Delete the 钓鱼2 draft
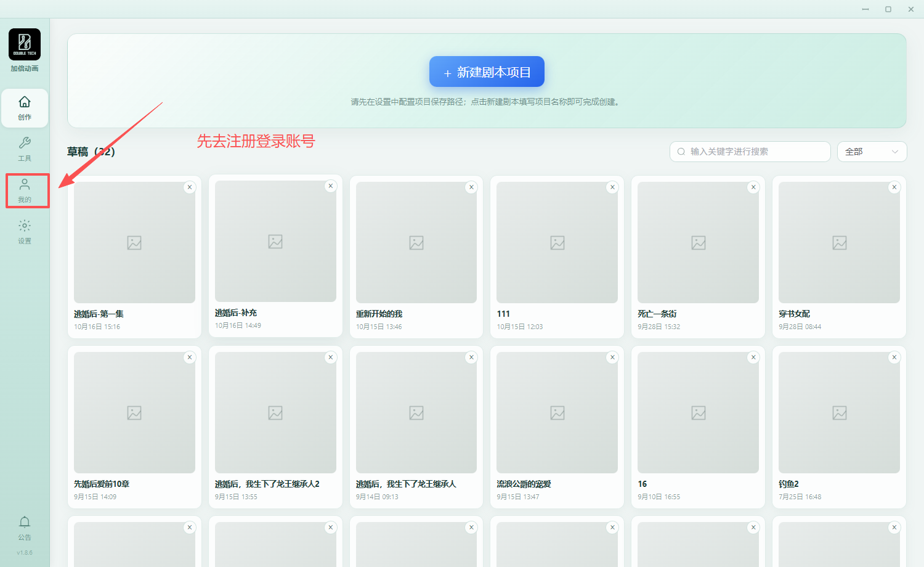Screen dimensions: 924x567 894,357
